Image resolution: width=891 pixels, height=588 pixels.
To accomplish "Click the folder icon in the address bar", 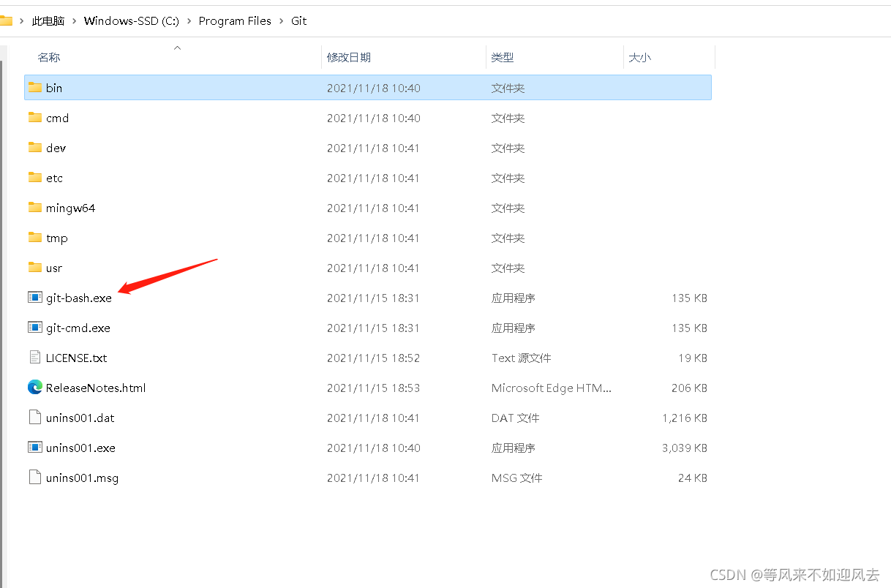I will [6, 20].
